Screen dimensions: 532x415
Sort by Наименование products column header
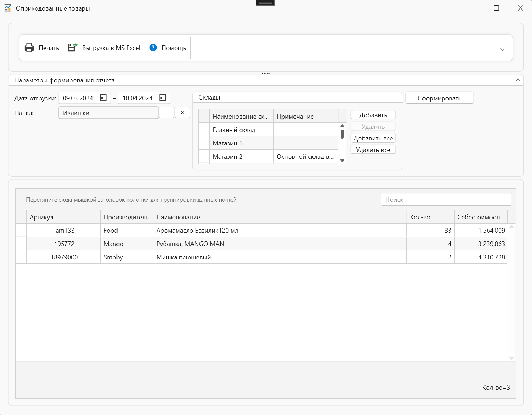coord(280,217)
